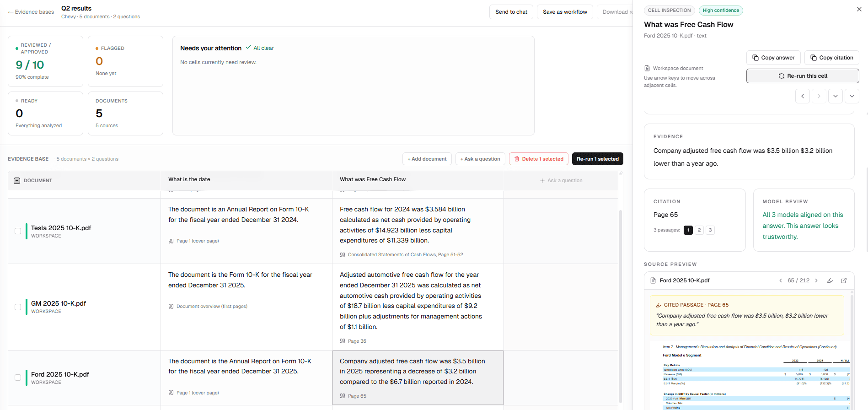The image size is (868, 410).
Task: Go back to Evidence bases
Action: 31,12
